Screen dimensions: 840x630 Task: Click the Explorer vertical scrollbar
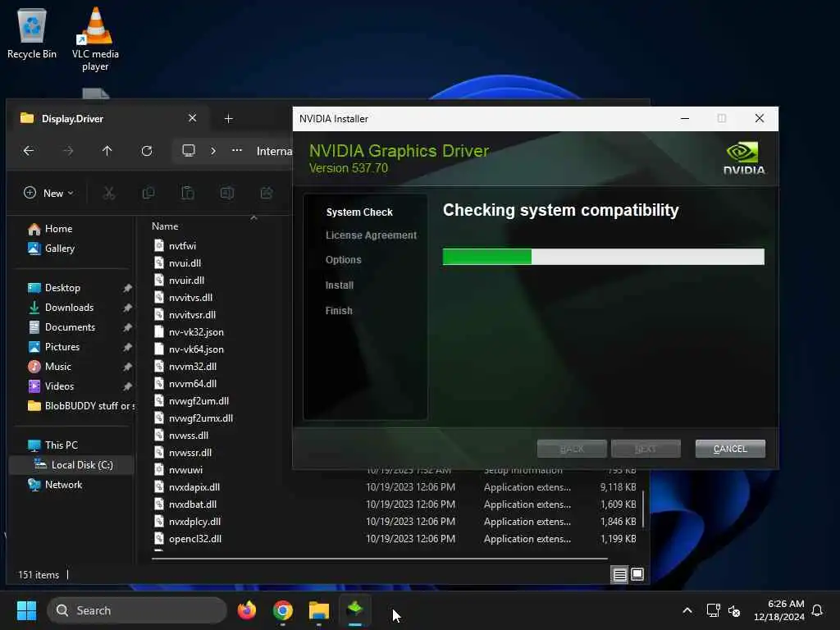coord(643,509)
